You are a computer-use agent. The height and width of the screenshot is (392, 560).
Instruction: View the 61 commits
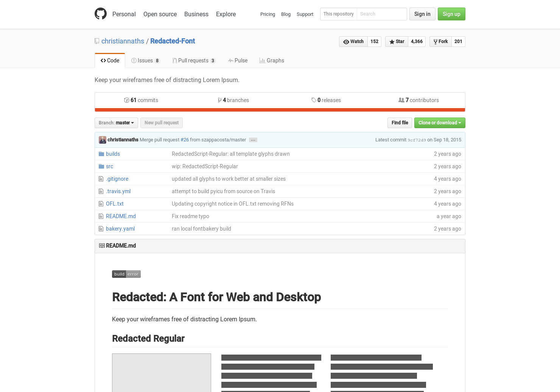click(141, 100)
